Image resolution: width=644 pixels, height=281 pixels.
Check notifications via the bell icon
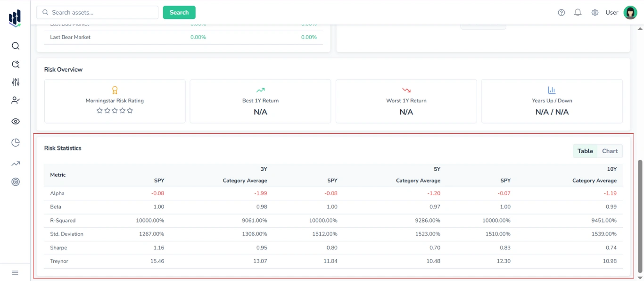tap(578, 12)
